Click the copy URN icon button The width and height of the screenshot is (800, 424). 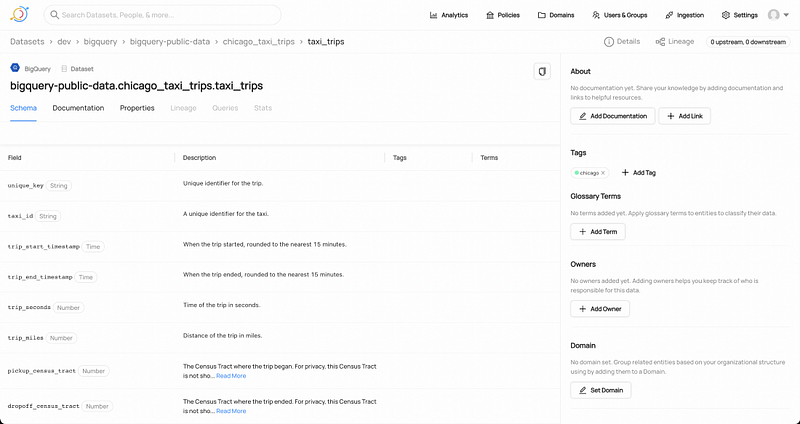pos(542,72)
